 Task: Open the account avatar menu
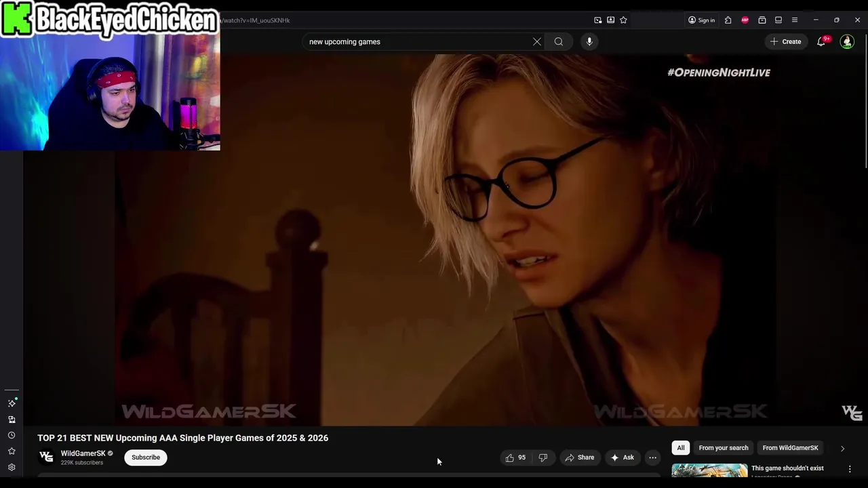847,41
